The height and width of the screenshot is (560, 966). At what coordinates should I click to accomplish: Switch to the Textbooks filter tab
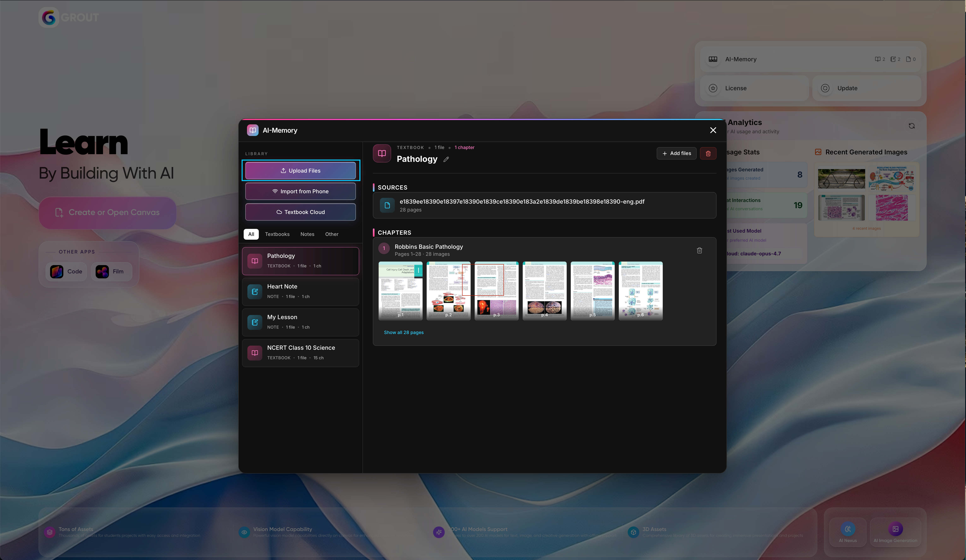click(x=277, y=234)
